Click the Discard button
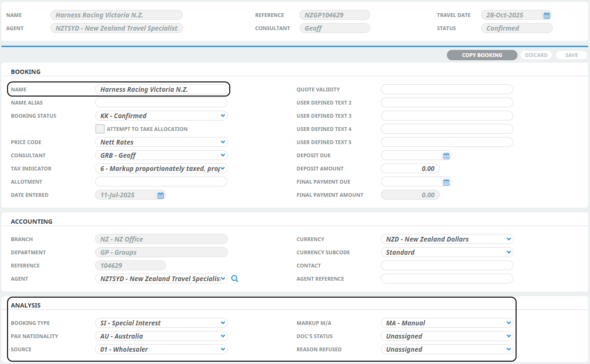 pyautogui.click(x=536, y=55)
